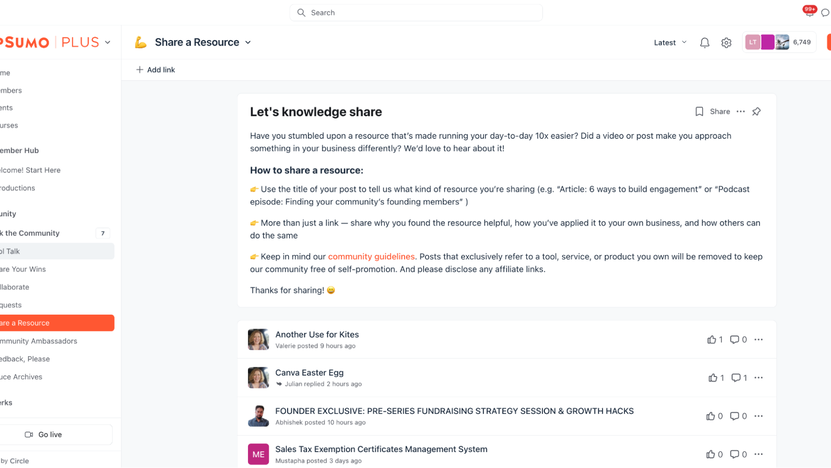Image resolution: width=831 pixels, height=468 pixels.
Task: Open the space settings gear icon
Action: coord(726,43)
